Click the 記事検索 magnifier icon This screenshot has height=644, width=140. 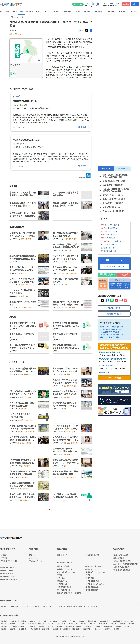tap(105, 4)
